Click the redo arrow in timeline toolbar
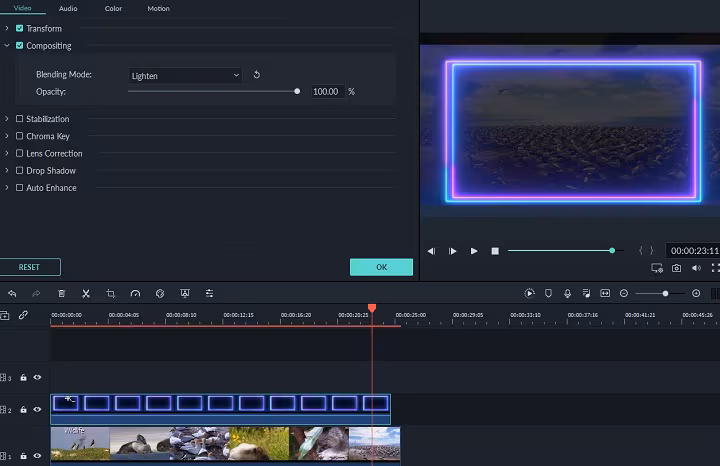 pyautogui.click(x=36, y=293)
